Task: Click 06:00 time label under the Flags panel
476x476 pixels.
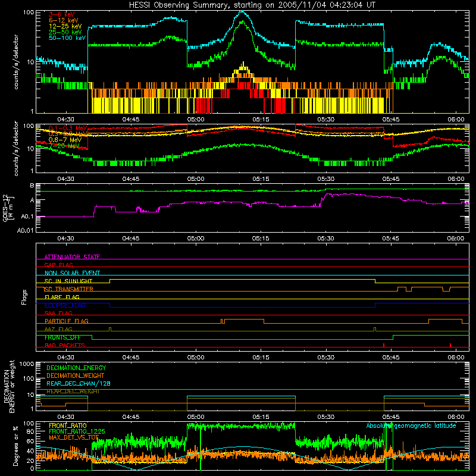Action: pos(456,358)
